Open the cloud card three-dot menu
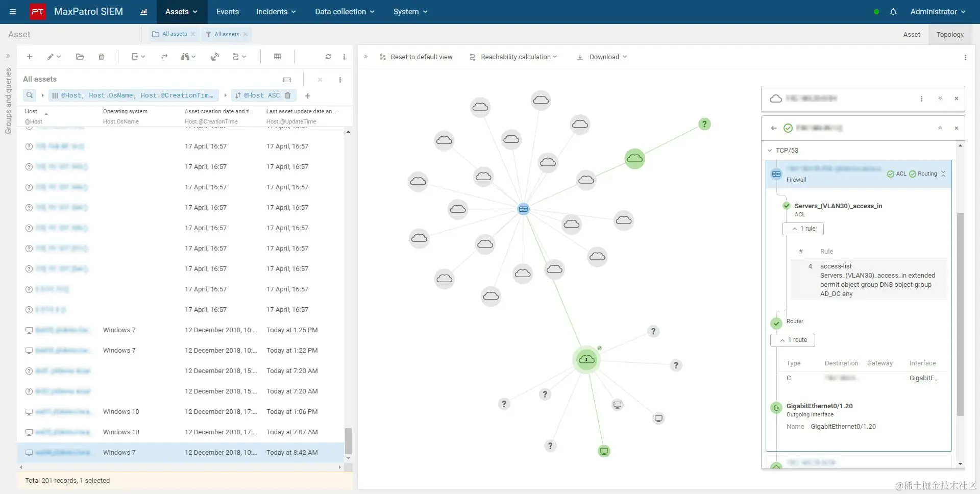The height and width of the screenshot is (494, 980). point(921,98)
